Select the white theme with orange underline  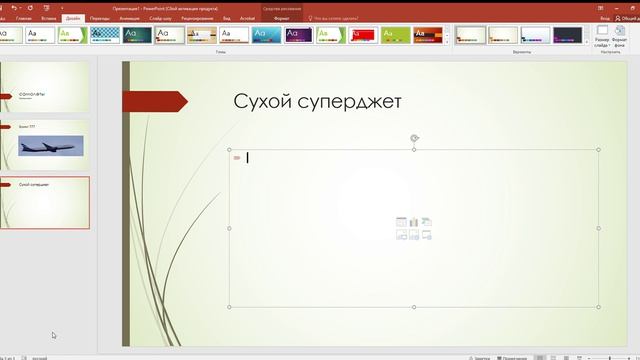[234, 35]
